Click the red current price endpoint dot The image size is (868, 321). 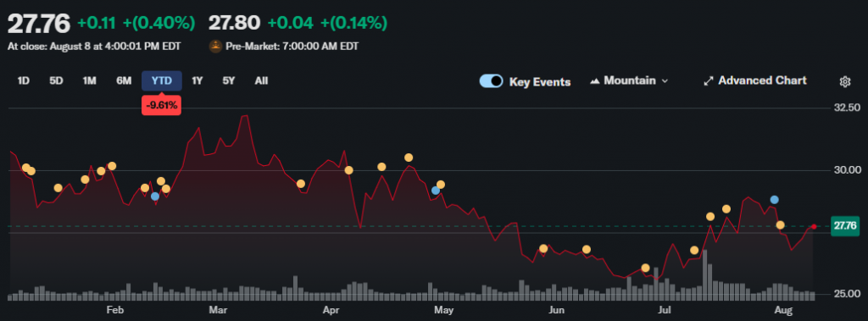814,226
